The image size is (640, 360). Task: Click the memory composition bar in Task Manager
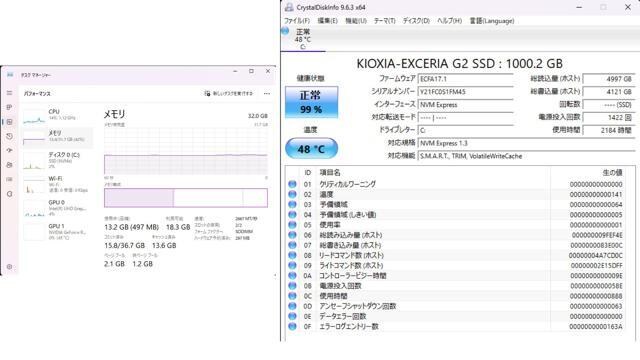[186, 198]
